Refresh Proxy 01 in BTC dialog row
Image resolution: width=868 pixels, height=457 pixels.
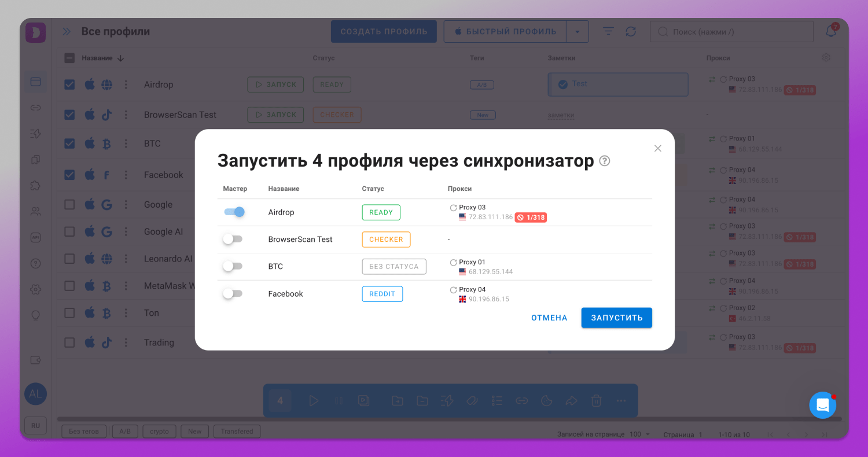click(453, 263)
